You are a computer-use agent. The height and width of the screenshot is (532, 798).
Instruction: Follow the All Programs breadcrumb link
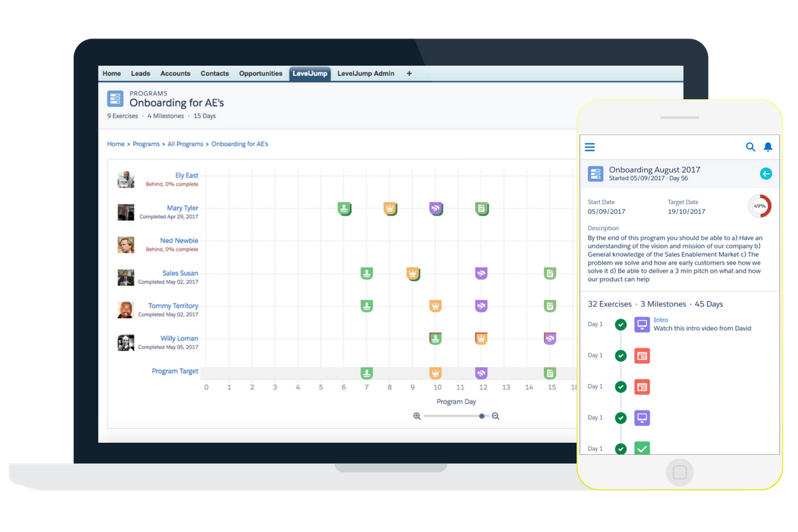186,144
